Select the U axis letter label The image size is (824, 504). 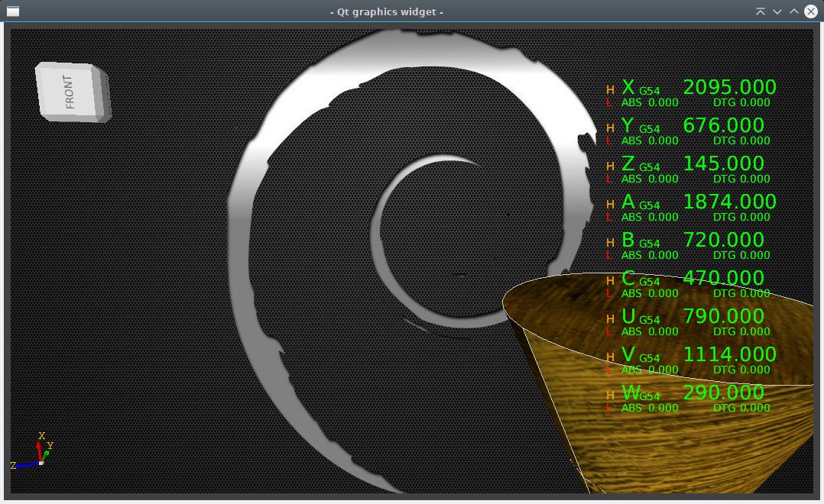click(628, 317)
